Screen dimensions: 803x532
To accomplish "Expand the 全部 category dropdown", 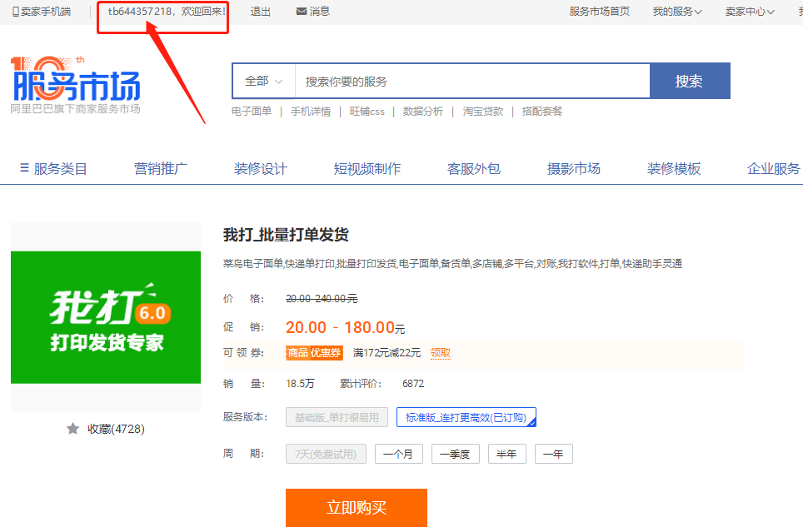I will click(263, 80).
